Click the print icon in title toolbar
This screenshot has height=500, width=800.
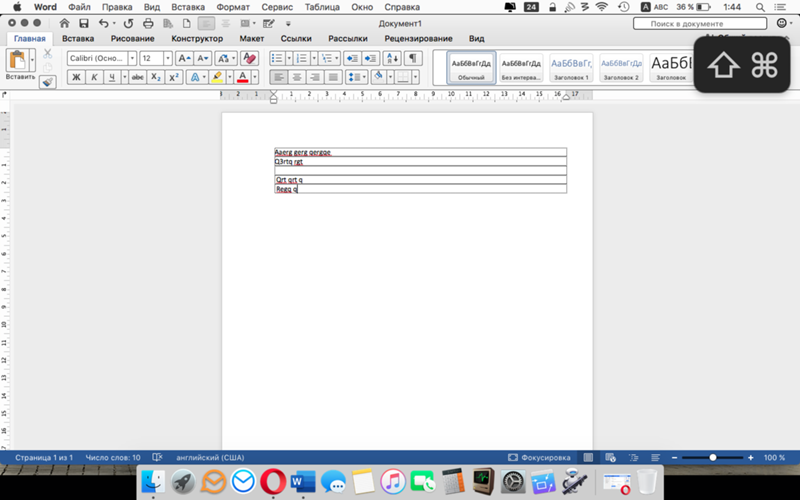click(148, 23)
